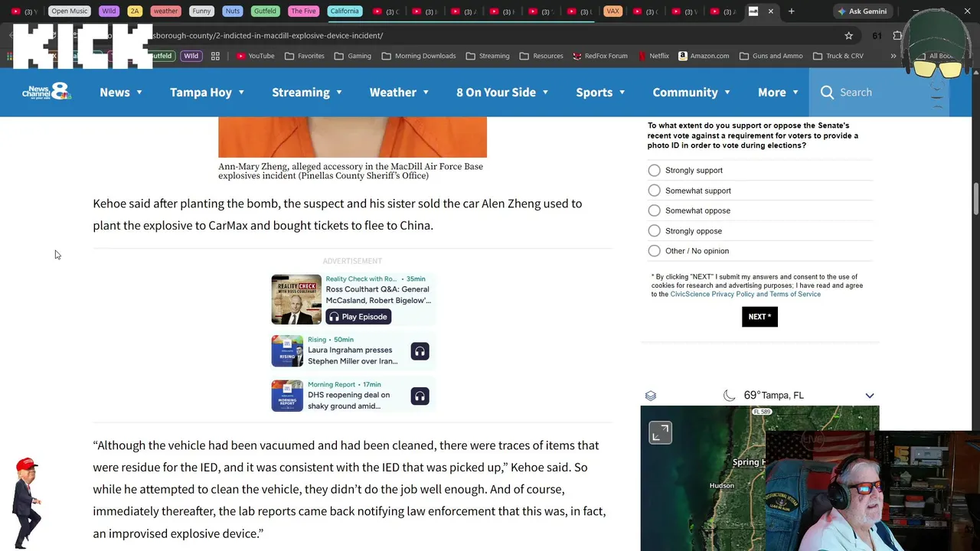Click the tab groups grid icon in bookmarks bar
This screenshot has width=980, height=551.
pyautogui.click(x=215, y=56)
